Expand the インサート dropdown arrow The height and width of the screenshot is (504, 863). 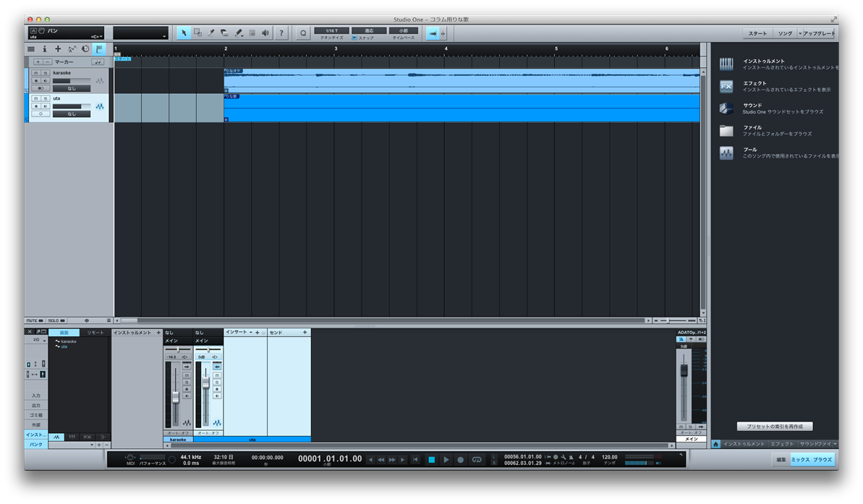coord(251,333)
